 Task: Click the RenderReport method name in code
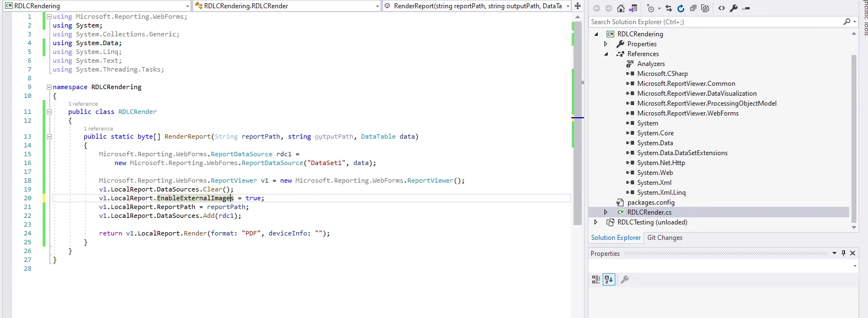(187, 136)
